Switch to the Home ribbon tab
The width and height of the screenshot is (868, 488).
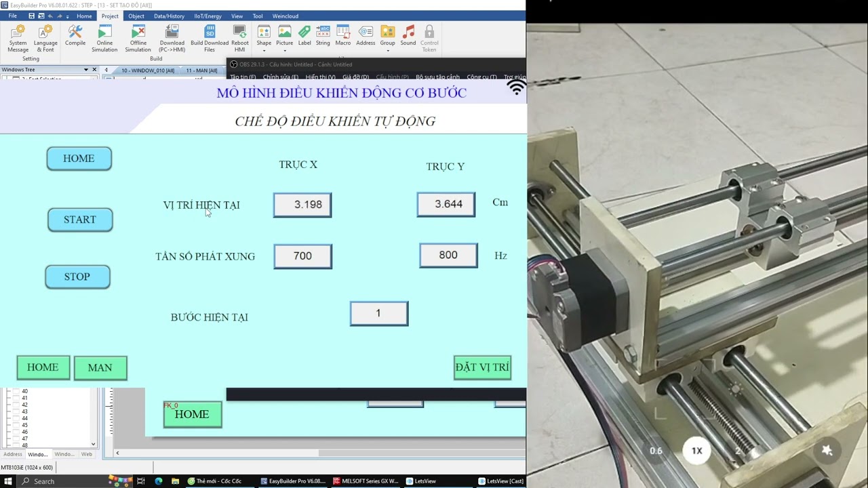tap(84, 16)
